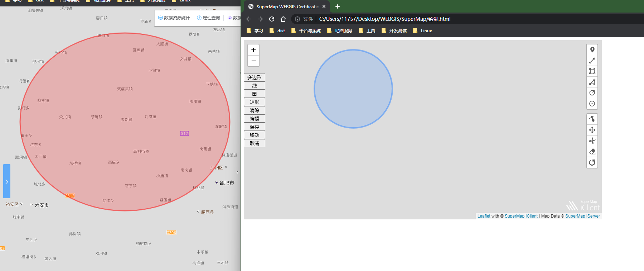Open the 学习 bookmark folder

click(x=255, y=31)
